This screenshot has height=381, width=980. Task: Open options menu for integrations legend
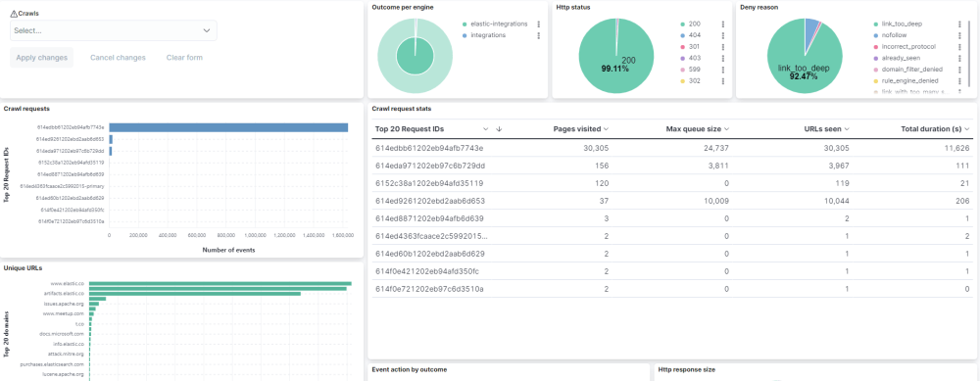point(538,35)
